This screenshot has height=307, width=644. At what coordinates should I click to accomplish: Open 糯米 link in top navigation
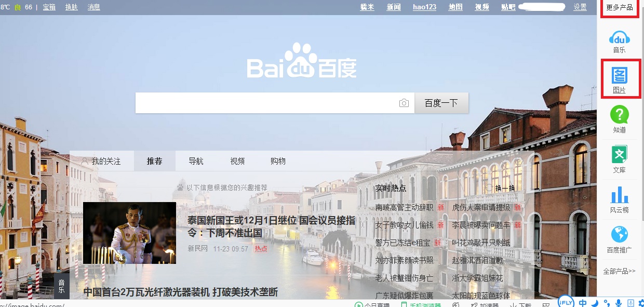pos(367,7)
